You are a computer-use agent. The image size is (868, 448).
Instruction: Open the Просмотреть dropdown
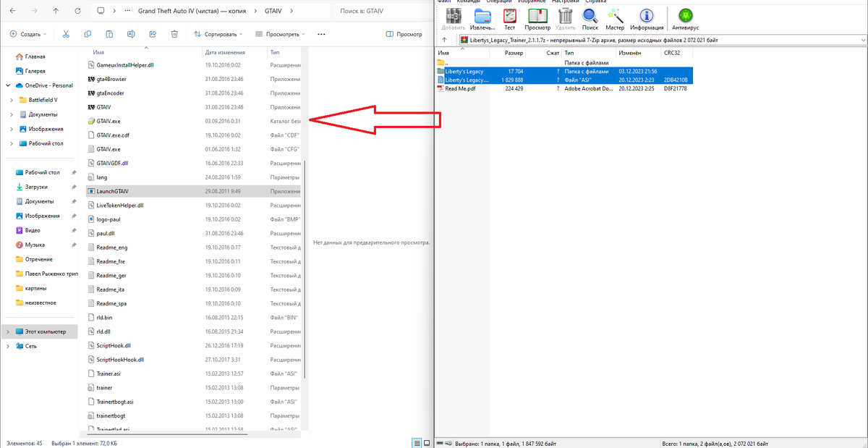pyautogui.click(x=280, y=34)
